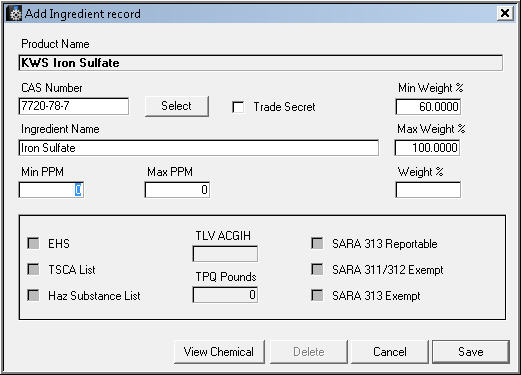Screen dimensions: 521x375
Task: Click the Max PPM label
Action: 170,172
